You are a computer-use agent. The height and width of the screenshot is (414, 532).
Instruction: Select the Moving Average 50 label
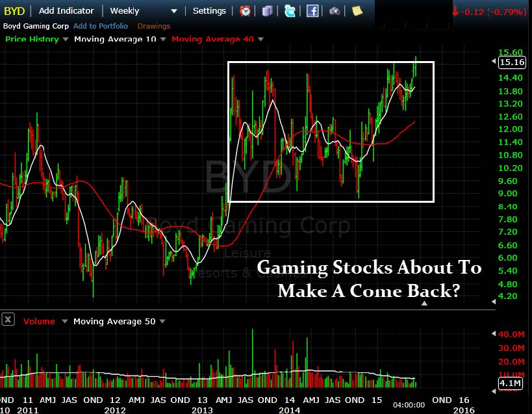114,321
